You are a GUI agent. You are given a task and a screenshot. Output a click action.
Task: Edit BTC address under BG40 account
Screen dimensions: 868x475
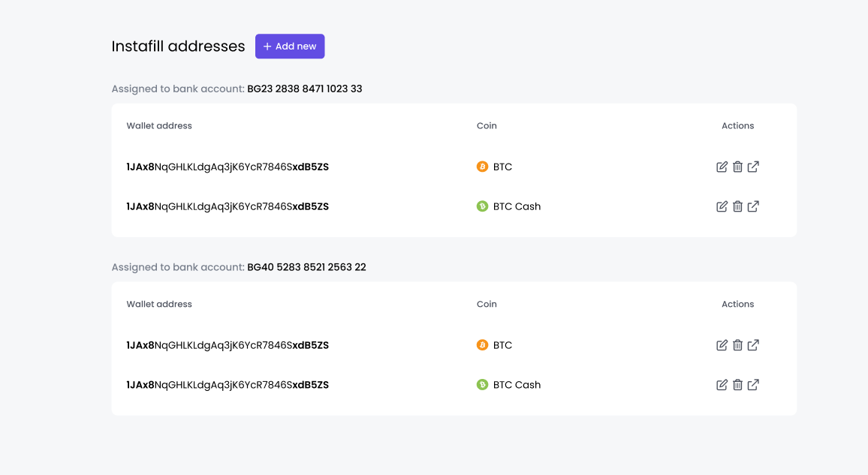coord(722,346)
